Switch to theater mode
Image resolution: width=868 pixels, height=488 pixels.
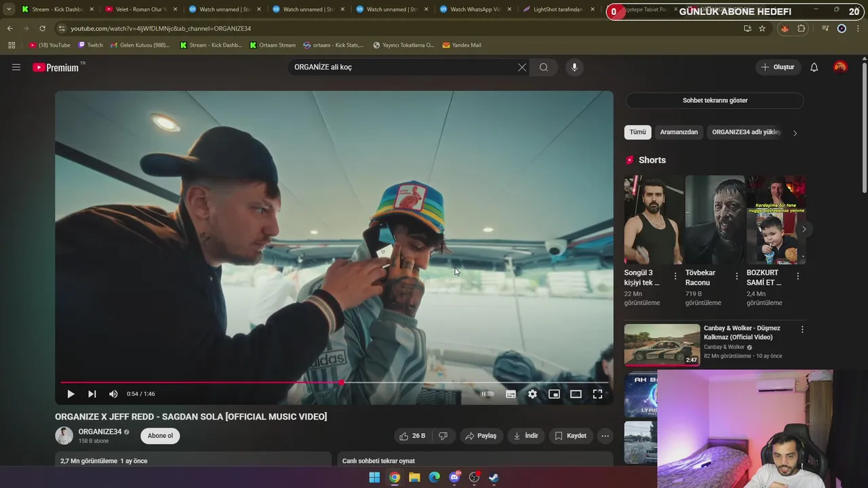click(x=576, y=394)
